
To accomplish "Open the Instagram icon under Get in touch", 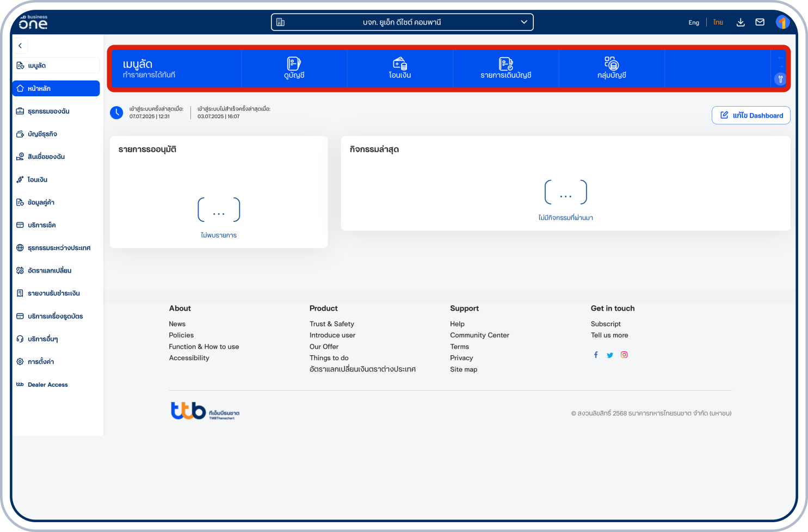I will pos(624,354).
